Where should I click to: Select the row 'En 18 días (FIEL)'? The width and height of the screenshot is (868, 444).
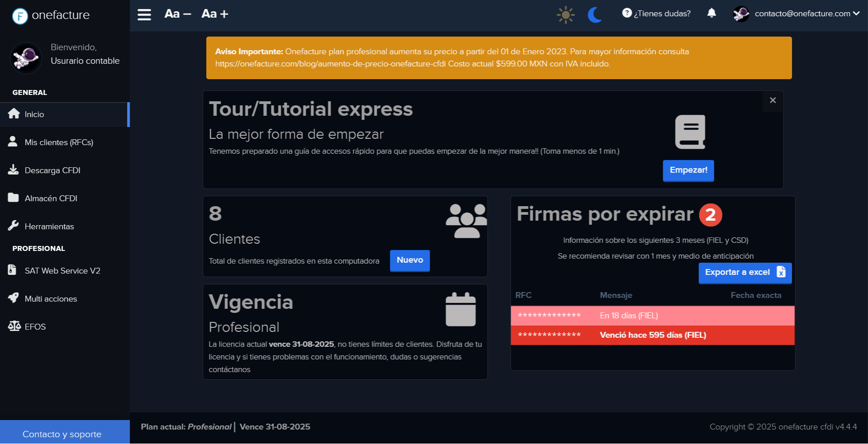tap(653, 316)
